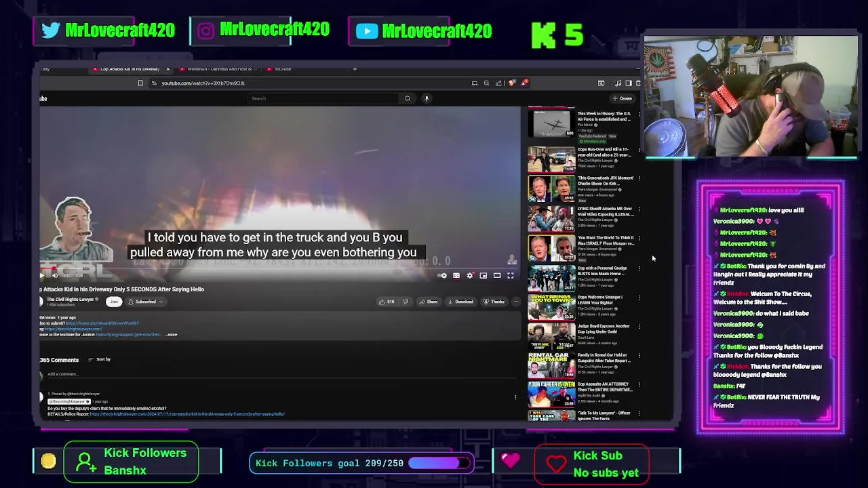Share the video
868x488 pixels.
429,302
